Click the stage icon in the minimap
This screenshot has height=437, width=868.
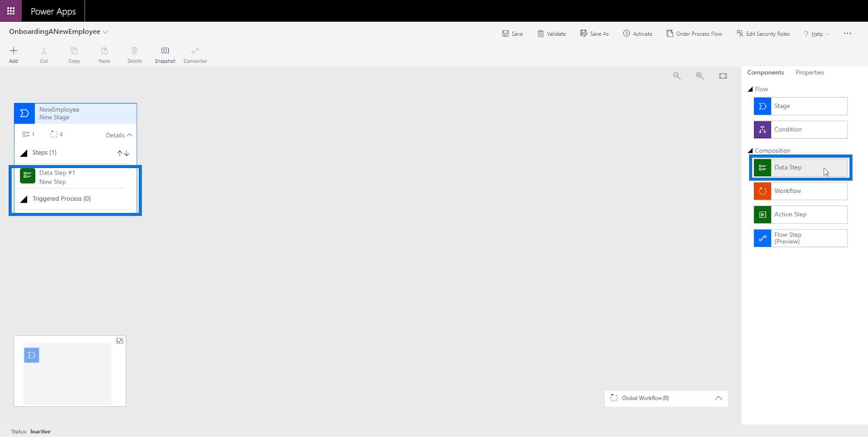point(31,355)
